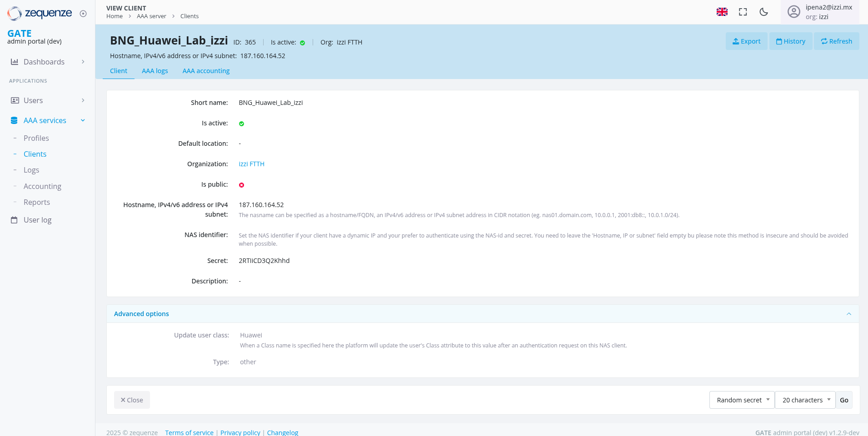This screenshot has width=868, height=436.
Task: Open the Random secret dropdown
Action: pyautogui.click(x=742, y=400)
